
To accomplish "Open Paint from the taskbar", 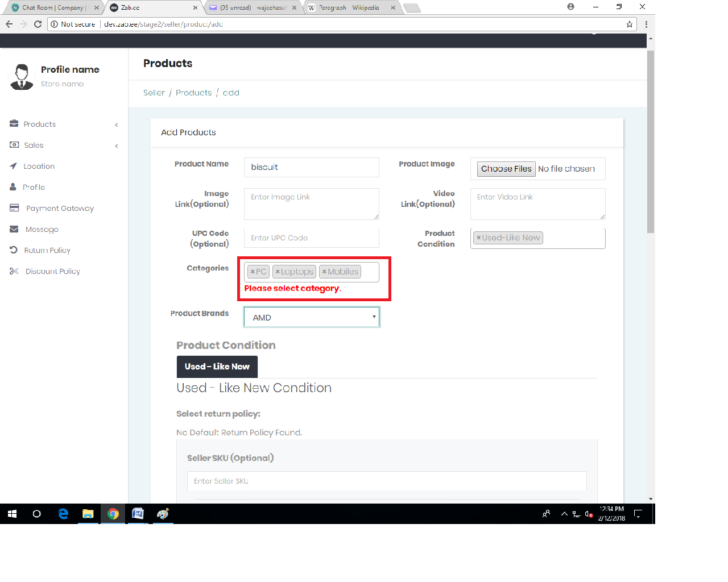I will [x=163, y=514].
